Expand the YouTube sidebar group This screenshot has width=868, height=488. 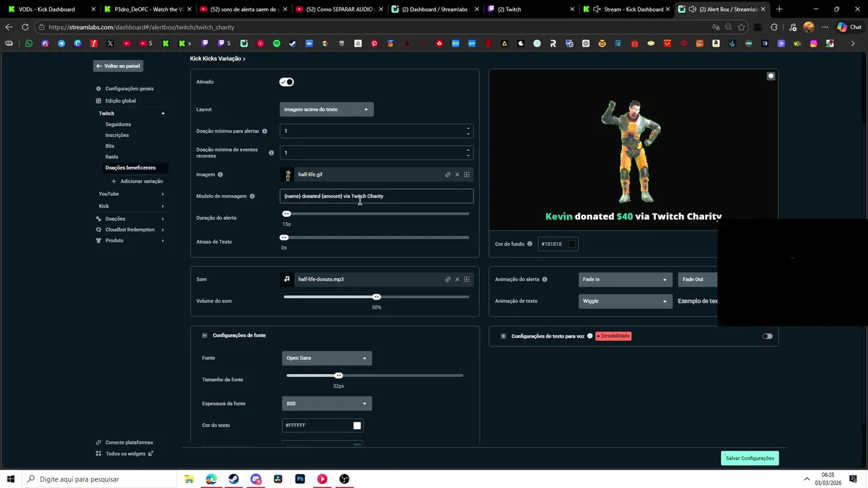(x=163, y=195)
